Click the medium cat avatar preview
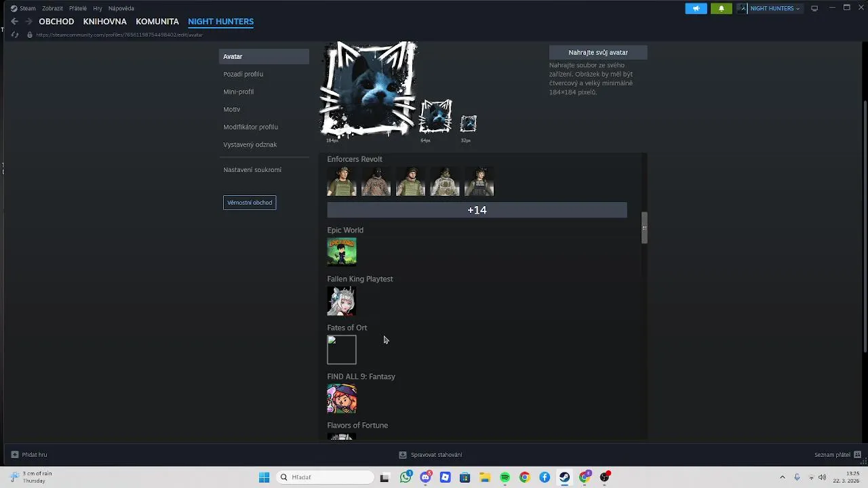This screenshot has height=488, width=868. [435, 117]
